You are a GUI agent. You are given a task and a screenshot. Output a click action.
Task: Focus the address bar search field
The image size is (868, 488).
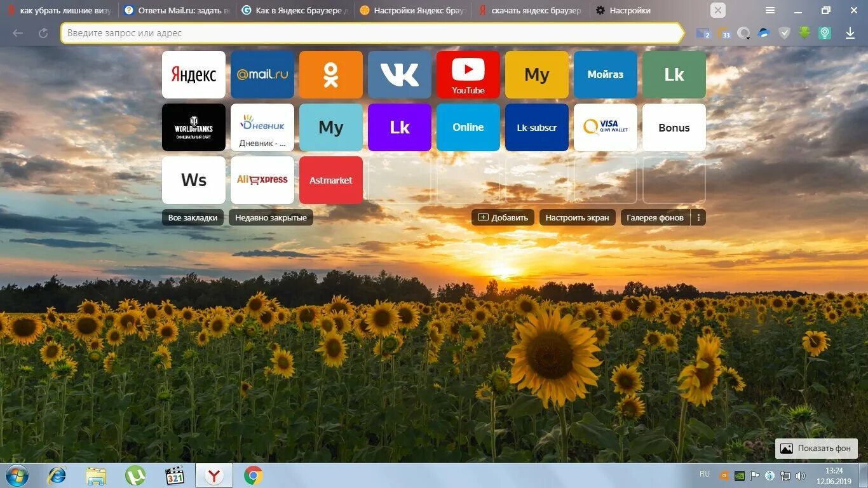(x=372, y=33)
